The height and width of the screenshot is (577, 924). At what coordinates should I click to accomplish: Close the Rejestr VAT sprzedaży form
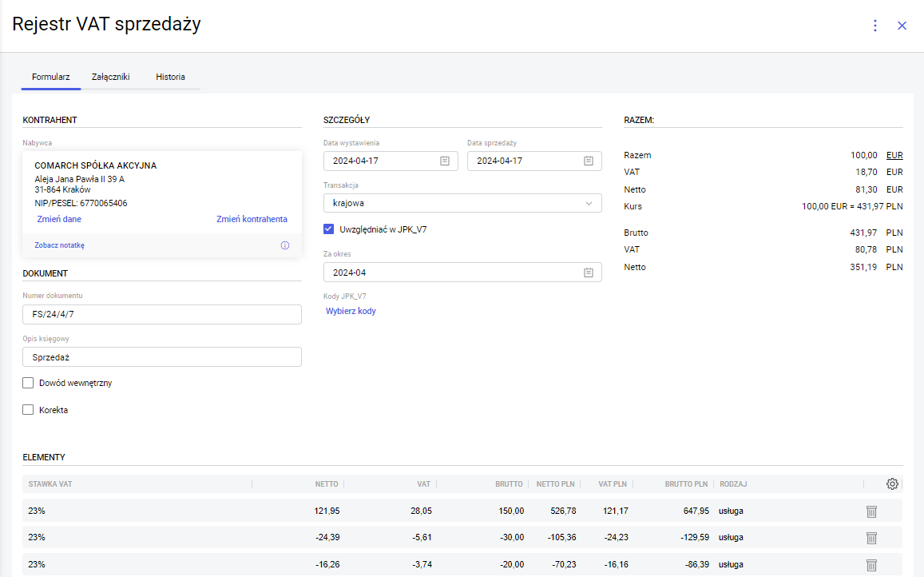coord(902,26)
